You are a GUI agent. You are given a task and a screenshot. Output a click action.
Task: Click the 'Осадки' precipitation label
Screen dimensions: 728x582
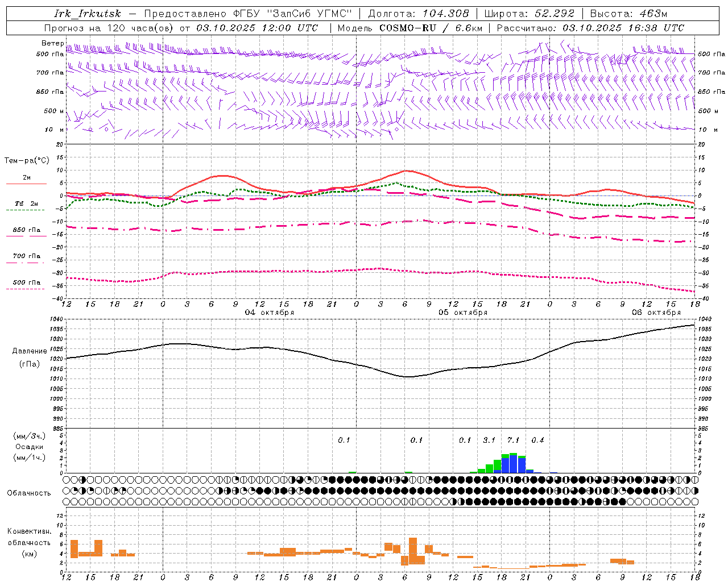pyautogui.click(x=29, y=447)
